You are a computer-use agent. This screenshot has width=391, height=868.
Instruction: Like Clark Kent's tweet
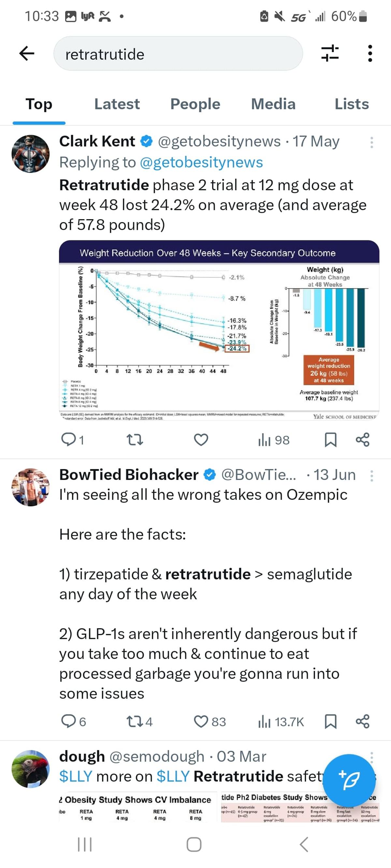pos(201,440)
